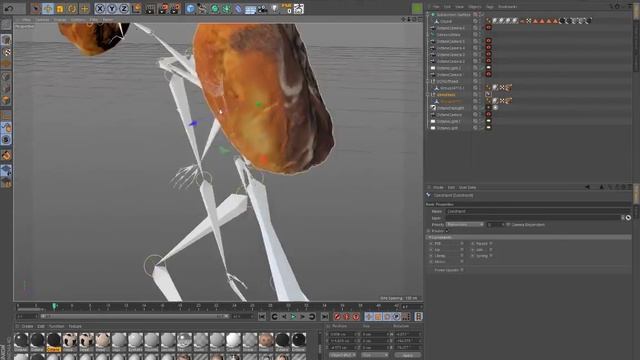The height and width of the screenshot is (360, 640).
Task: Add a Light object
Action: click(x=275, y=9)
